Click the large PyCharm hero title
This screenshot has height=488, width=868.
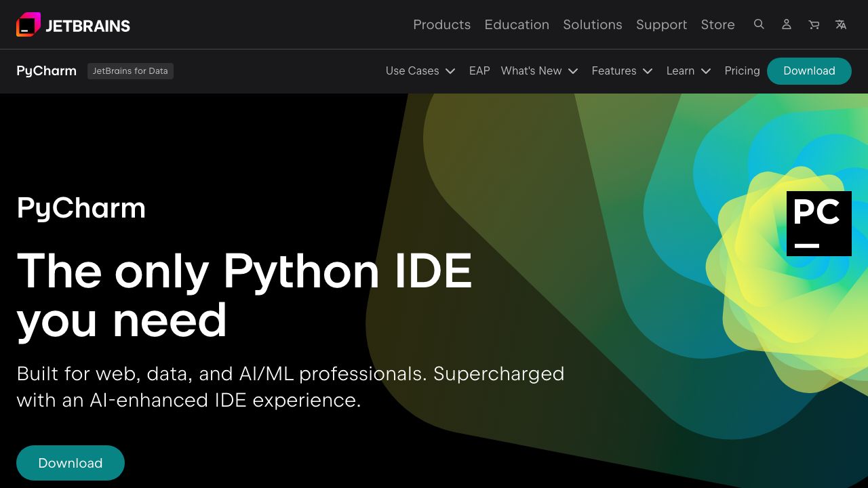(x=81, y=208)
